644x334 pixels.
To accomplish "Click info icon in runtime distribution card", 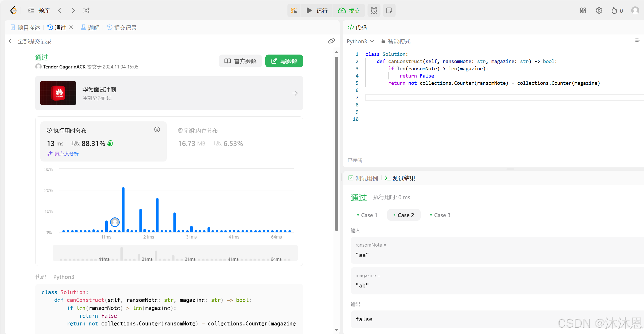I will point(157,129).
